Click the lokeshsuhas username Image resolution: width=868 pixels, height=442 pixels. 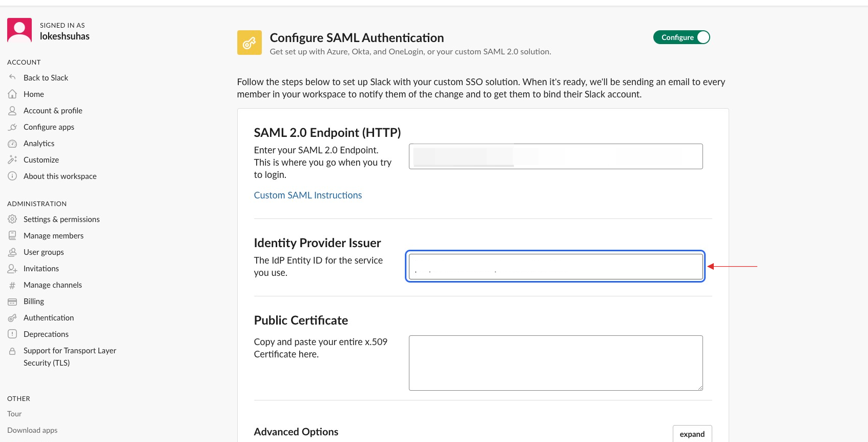click(x=65, y=36)
